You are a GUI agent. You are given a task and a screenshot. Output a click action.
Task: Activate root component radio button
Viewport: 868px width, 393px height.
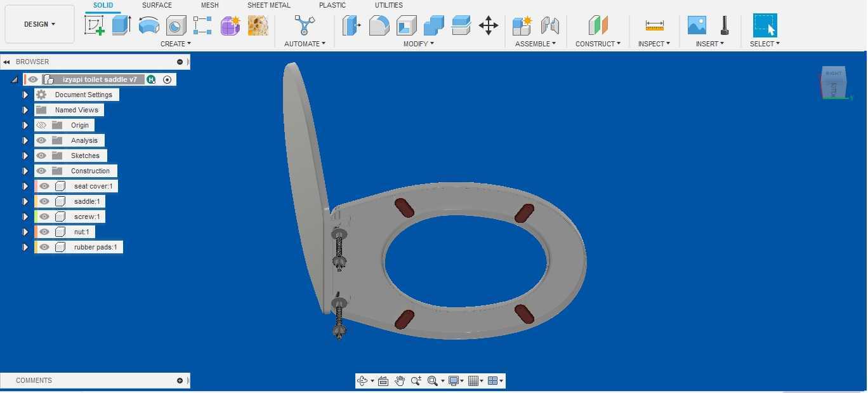click(x=167, y=79)
